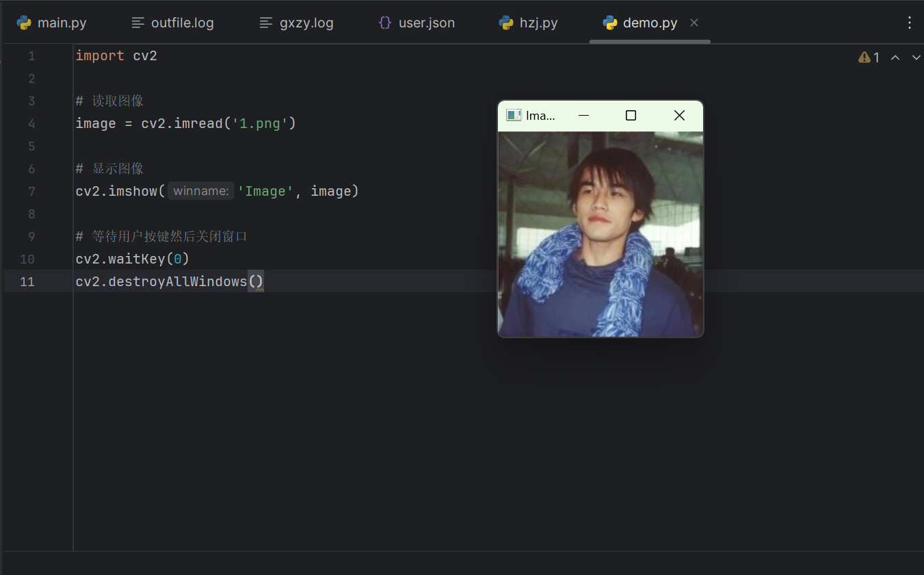The image size is (924, 575).
Task: Click the 'Image' string on line 7
Action: (265, 192)
